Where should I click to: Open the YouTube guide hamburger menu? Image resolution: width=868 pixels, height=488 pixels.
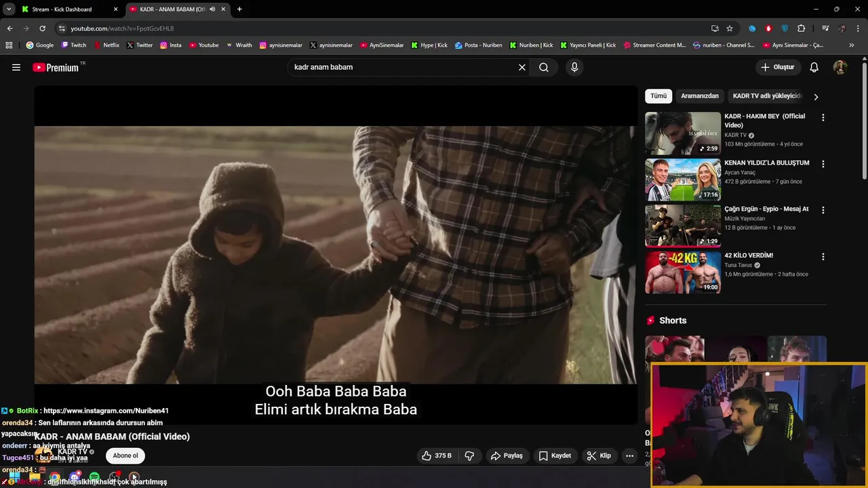coord(16,67)
